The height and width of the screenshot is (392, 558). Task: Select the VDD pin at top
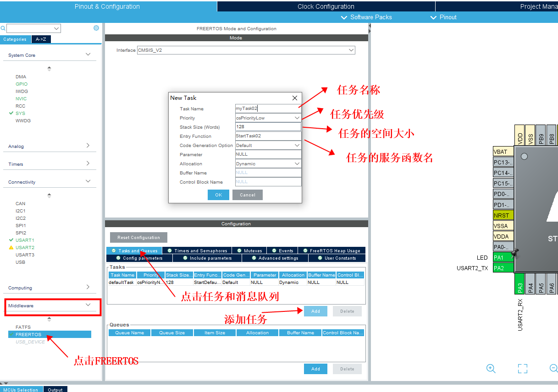pyautogui.click(x=519, y=135)
